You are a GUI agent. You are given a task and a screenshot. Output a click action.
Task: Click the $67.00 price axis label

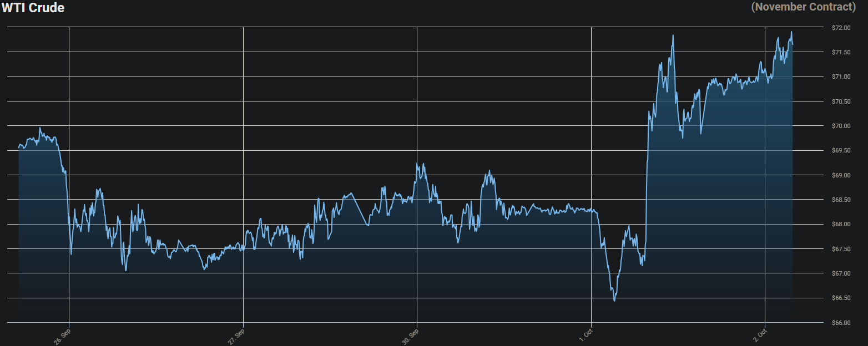841,273
